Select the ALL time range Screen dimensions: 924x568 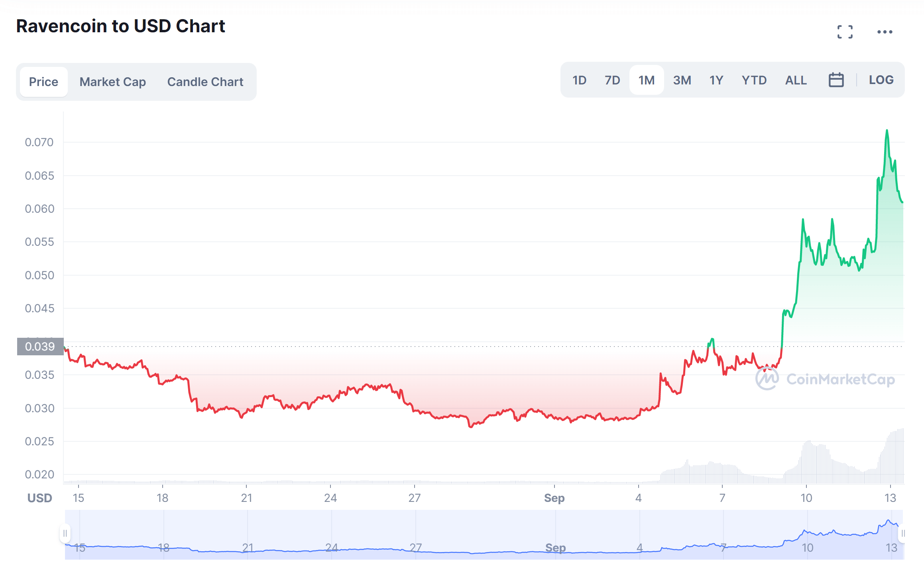(795, 80)
